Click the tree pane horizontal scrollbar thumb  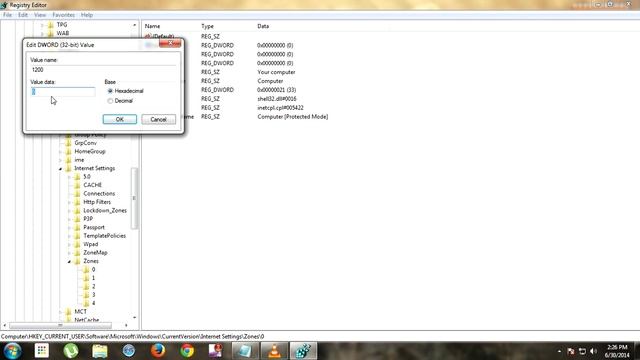[60, 325]
